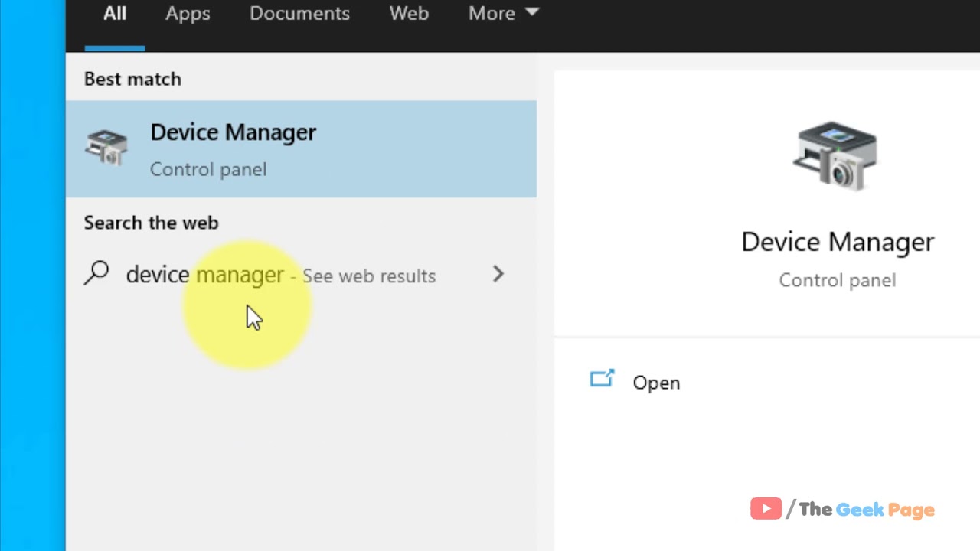Switch to the All search tab
Image resolution: width=980 pixels, height=551 pixels.
[x=115, y=14]
